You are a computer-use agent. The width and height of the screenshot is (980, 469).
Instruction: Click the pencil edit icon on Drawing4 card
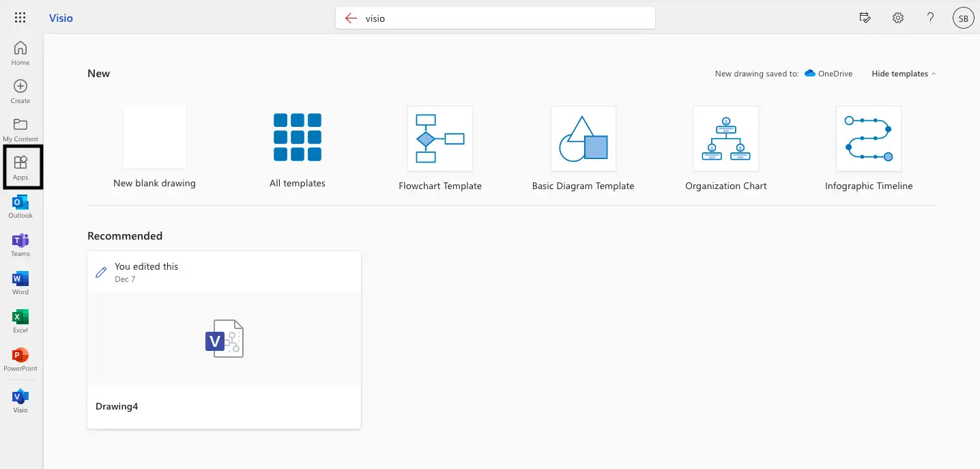(101, 272)
